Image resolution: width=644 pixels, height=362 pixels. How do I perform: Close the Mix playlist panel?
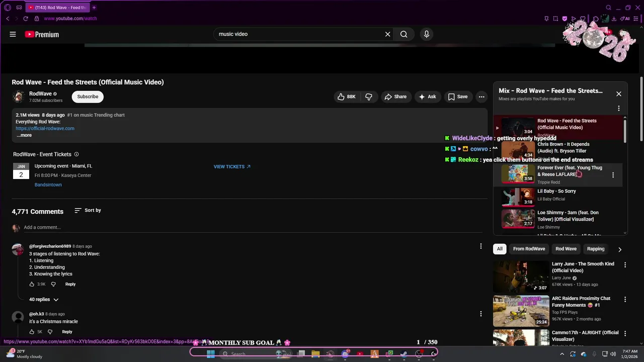click(619, 94)
